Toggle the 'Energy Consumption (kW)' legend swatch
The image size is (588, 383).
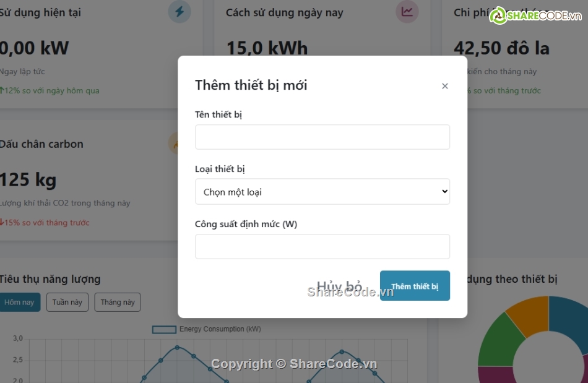click(x=164, y=329)
